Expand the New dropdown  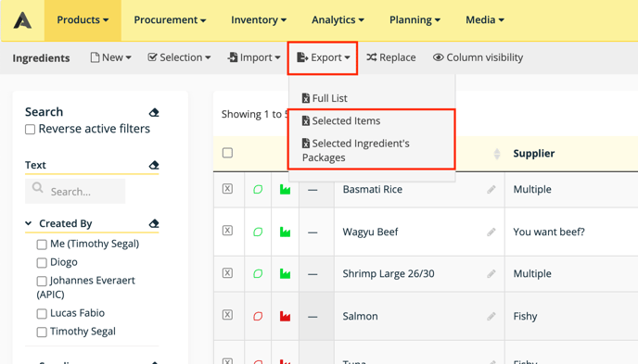pos(110,57)
